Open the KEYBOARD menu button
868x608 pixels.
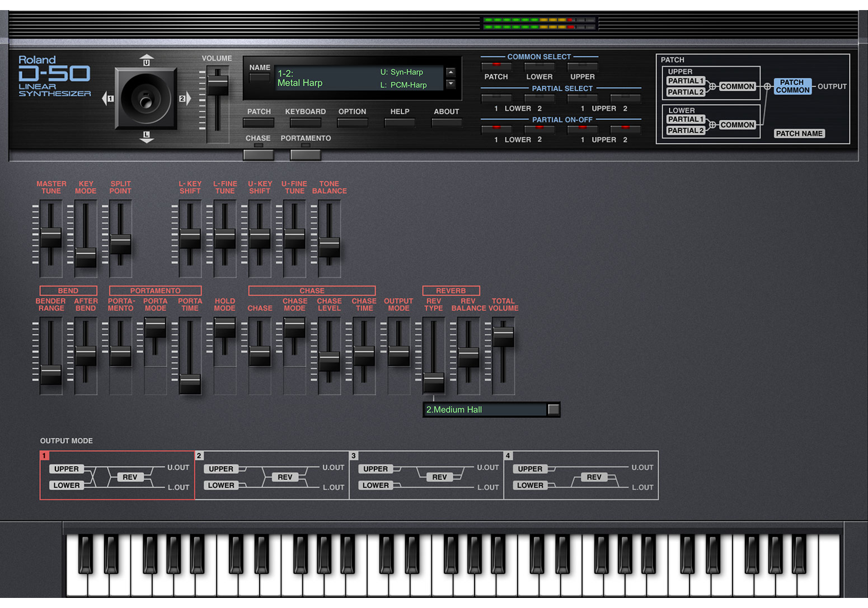point(306,123)
